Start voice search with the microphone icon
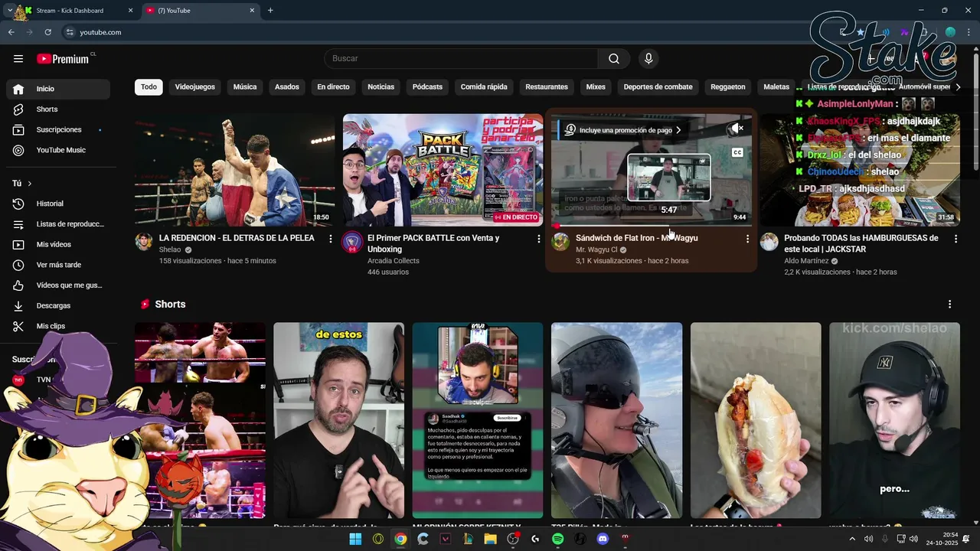980x551 pixels. pos(648,59)
